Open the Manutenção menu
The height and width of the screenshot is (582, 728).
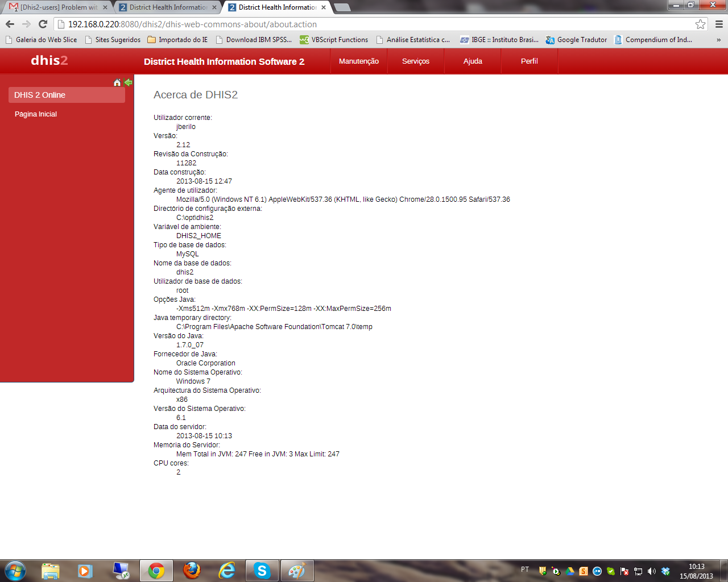click(x=359, y=61)
